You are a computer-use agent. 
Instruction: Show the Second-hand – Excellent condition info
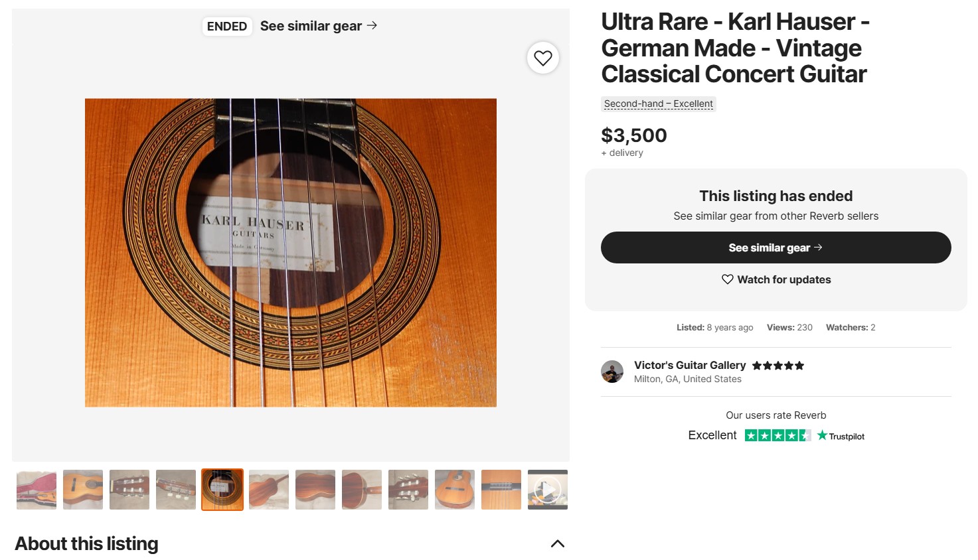[x=658, y=104]
